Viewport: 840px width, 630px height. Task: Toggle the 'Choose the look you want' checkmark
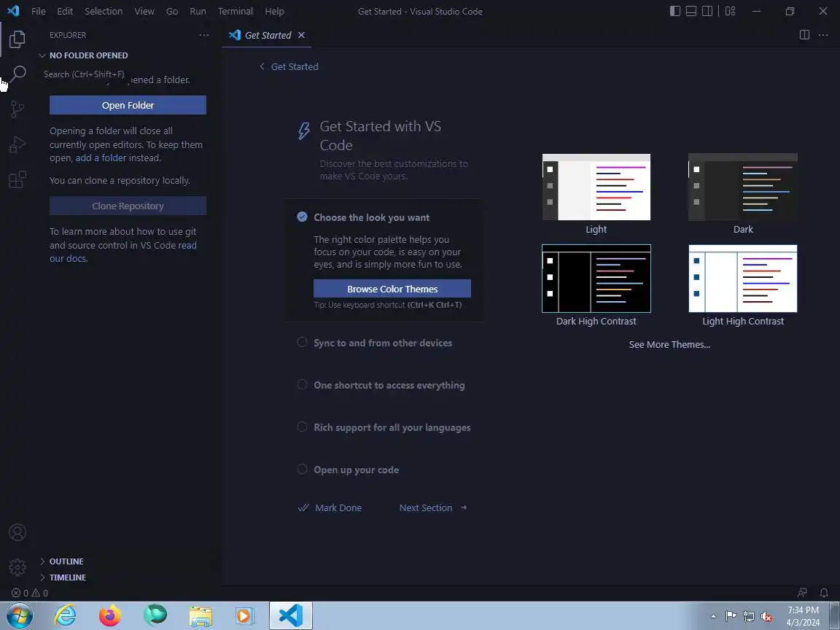pyautogui.click(x=302, y=217)
